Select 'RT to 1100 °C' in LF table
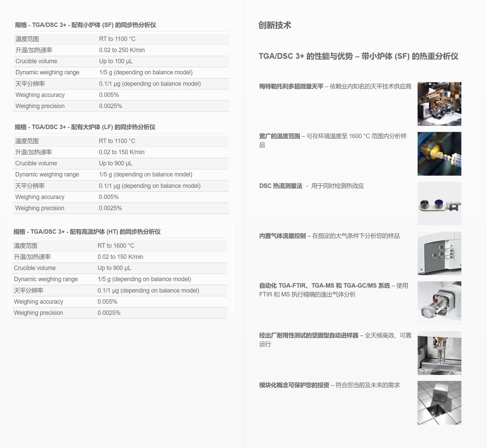The width and height of the screenshot is (487, 448). (117, 141)
